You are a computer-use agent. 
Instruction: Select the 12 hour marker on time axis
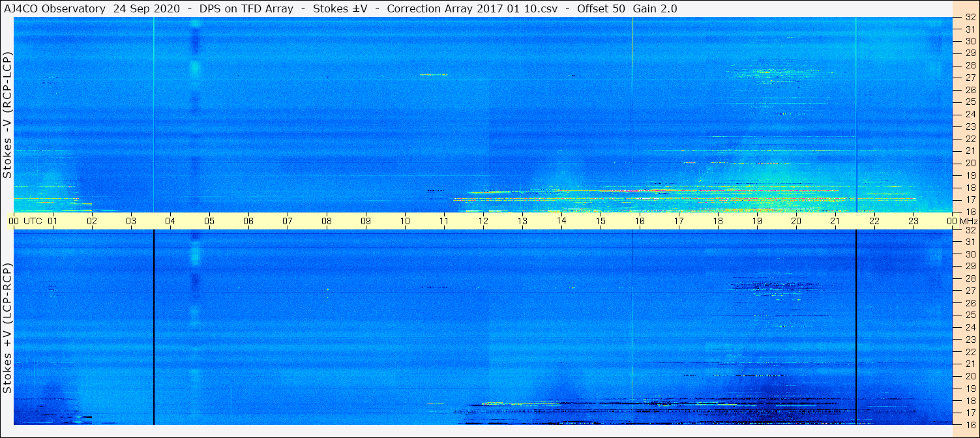click(483, 221)
